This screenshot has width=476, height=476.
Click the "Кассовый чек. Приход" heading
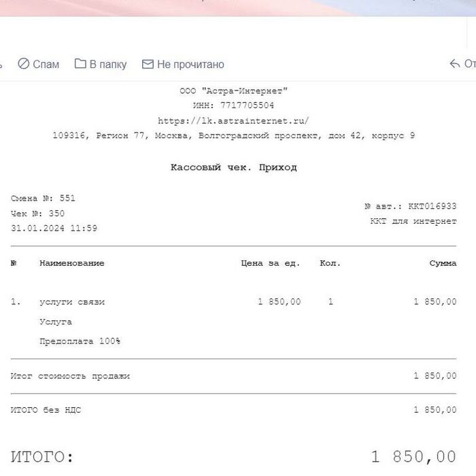click(233, 167)
